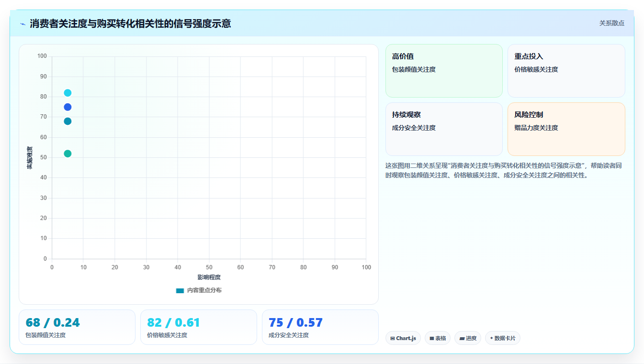Select the 数据卡片 tag chip
The width and height of the screenshot is (644, 364).
tap(503, 338)
